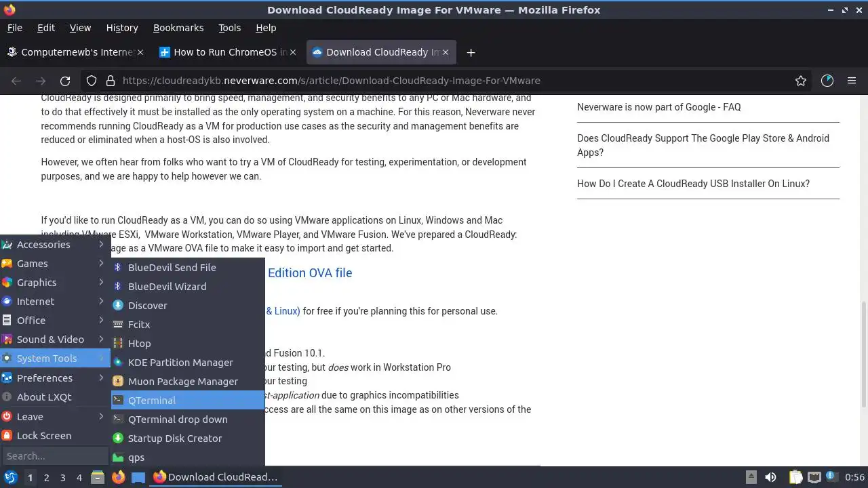Open QTerminal drop down
Screen dimensions: 868x488
pyautogui.click(x=188, y=419)
